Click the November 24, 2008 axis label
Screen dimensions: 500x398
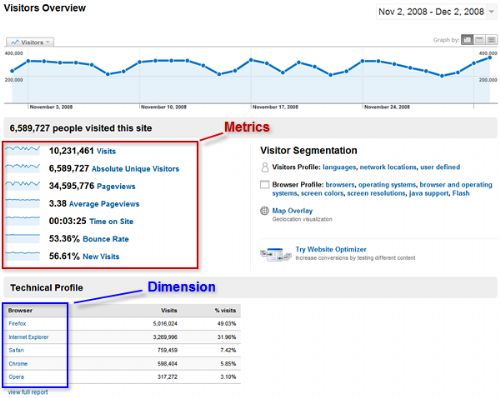387,107
